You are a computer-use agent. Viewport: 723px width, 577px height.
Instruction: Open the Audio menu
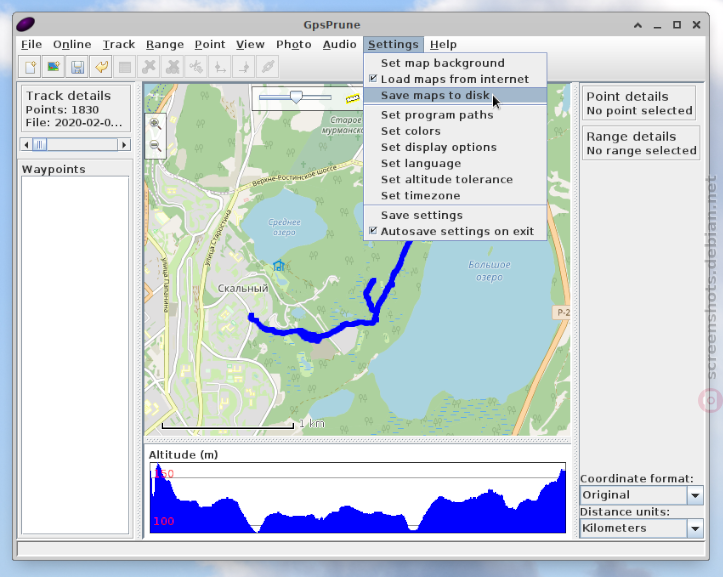[x=339, y=44]
